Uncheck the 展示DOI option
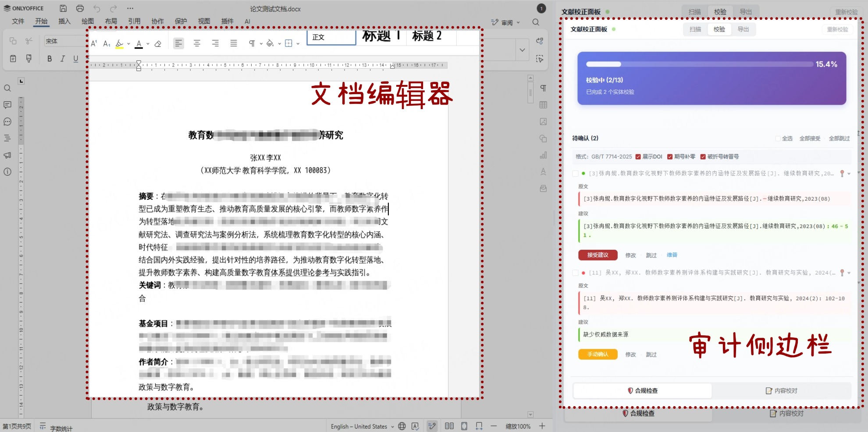This screenshot has height=432, width=868. [x=638, y=157]
